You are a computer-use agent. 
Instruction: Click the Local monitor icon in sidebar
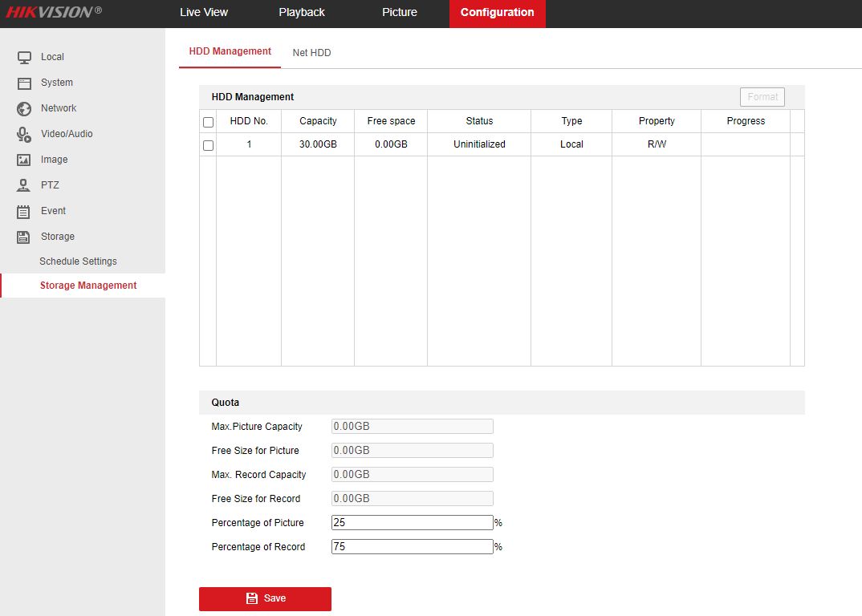click(24, 57)
